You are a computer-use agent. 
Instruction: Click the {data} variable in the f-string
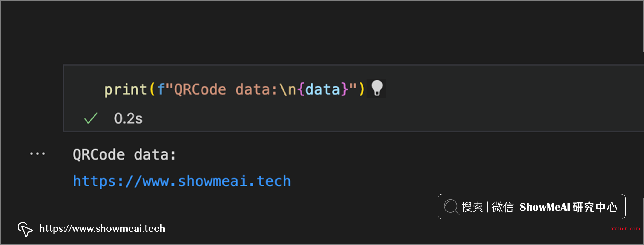(323, 89)
